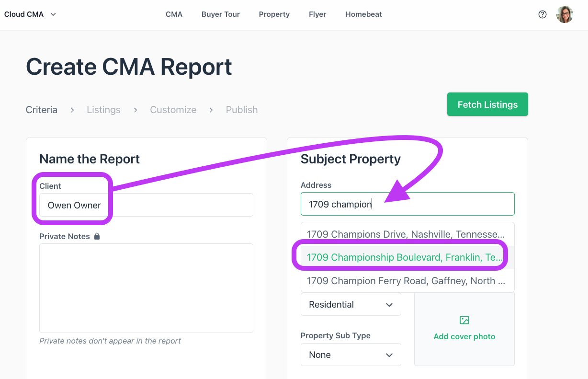
Task: Click the Client name input field
Action: coord(146,205)
